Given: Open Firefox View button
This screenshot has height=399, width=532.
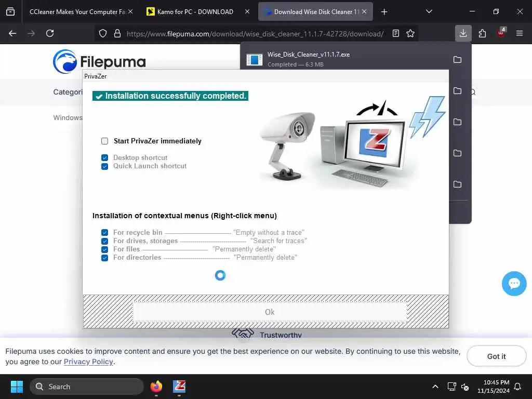Looking at the screenshot, I should pyautogui.click(x=10, y=12).
